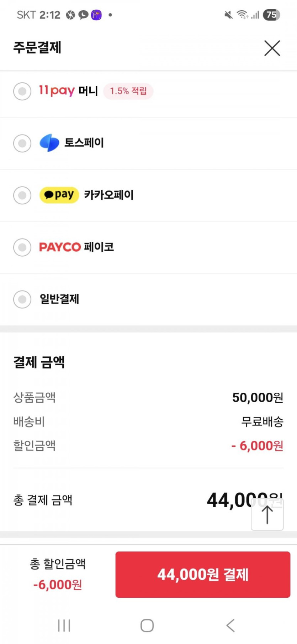The image size is (297, 644).
Task: Tap the battery indicator in status bar
Action: tap(271, 15)
